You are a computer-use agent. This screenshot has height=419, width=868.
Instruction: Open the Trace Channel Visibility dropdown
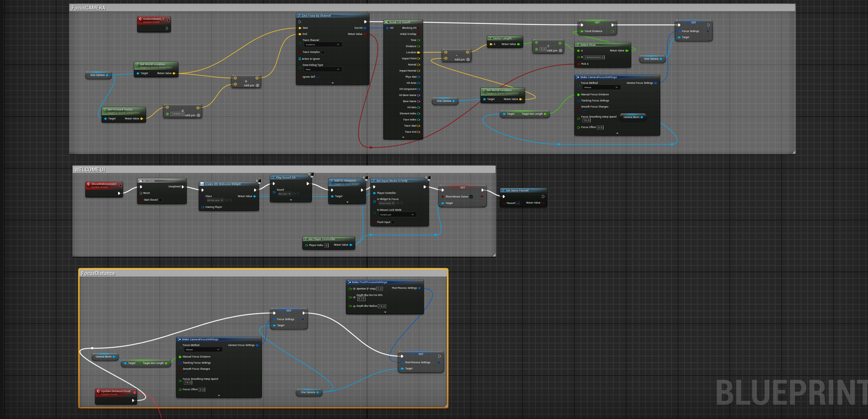[x=323, y=45]
